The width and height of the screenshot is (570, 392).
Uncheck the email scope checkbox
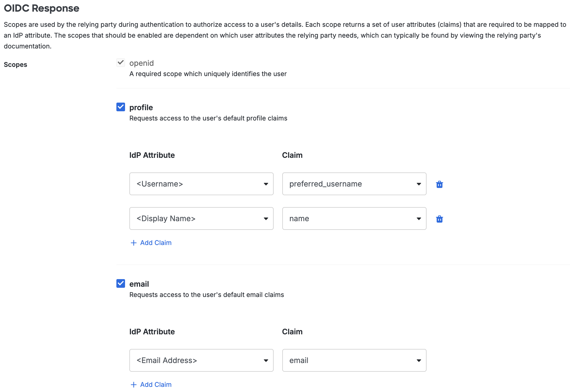(121, 283)
